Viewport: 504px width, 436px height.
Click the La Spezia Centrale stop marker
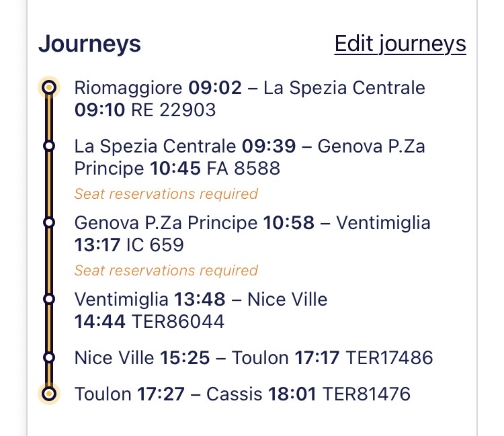click(x=48, y=145)
